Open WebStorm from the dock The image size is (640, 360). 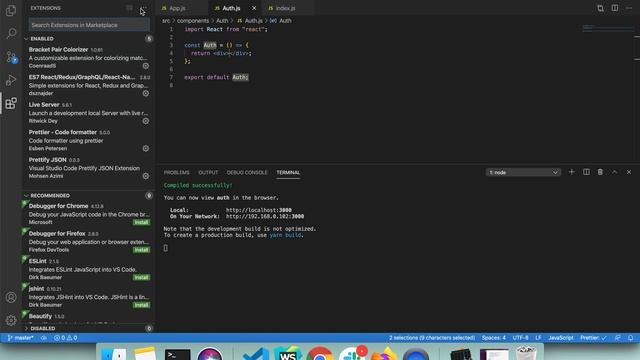[x=288, y=354]
